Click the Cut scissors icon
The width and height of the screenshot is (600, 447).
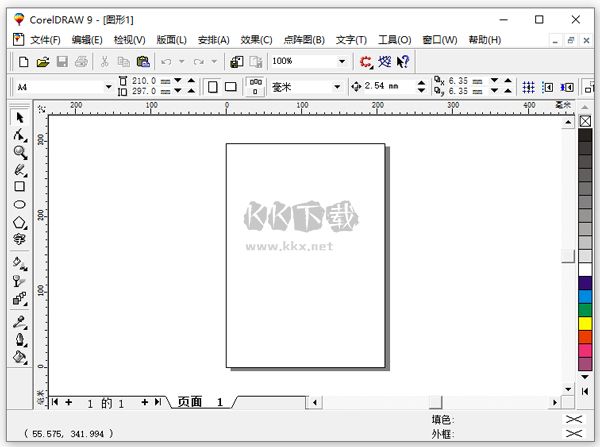[104, 62]
